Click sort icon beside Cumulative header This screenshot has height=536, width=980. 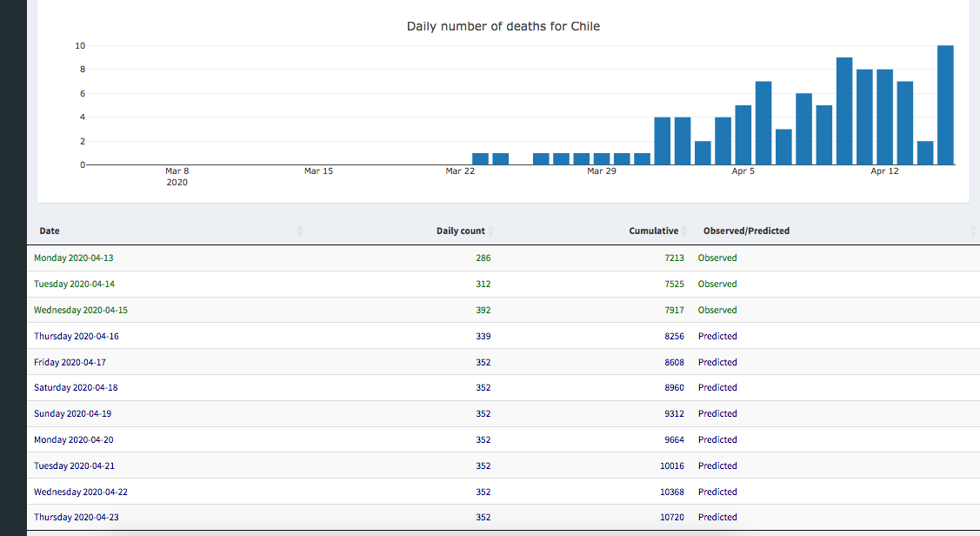pyautogui.click(x=684, y=231)
